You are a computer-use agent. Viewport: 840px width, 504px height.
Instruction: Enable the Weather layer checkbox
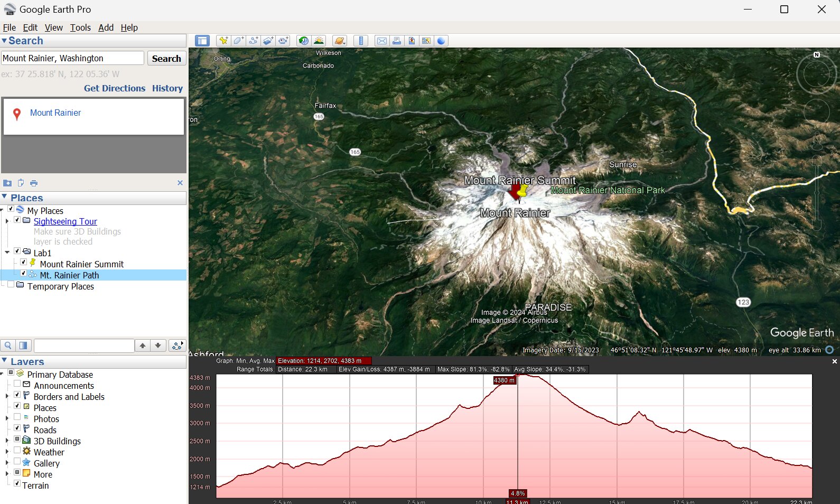point(17,451)
